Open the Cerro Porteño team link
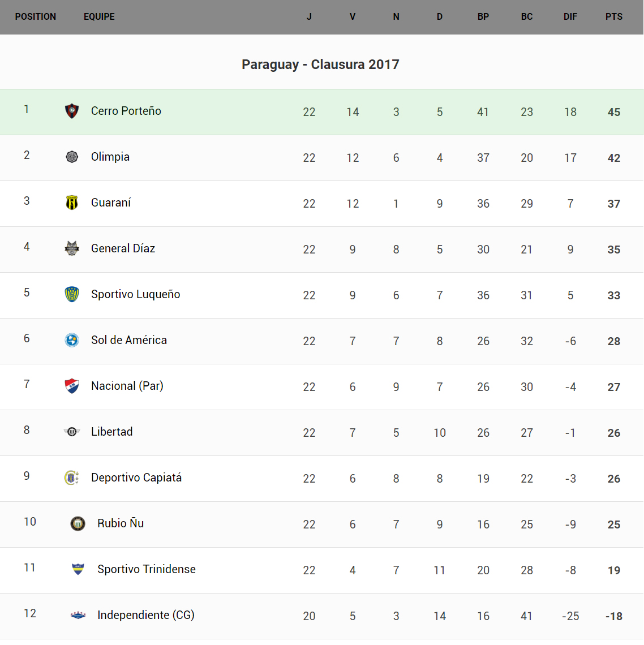The width and height of the screenshot is (644, 645). pyautogui.click(x=126, y=111)
